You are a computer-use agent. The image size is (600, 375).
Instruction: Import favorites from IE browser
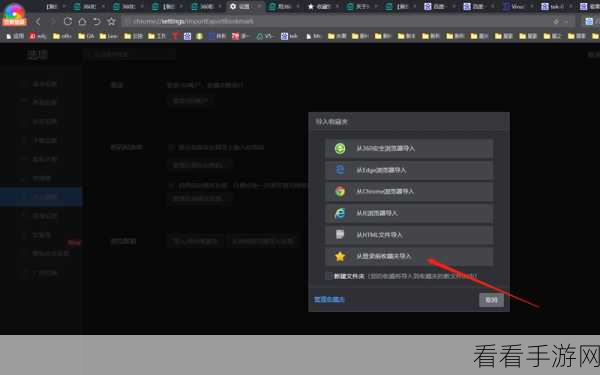tap(409, 213)
